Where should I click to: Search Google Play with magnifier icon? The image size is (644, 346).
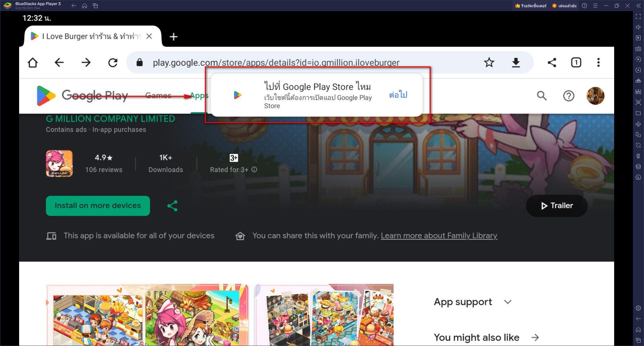coord(542,96)
